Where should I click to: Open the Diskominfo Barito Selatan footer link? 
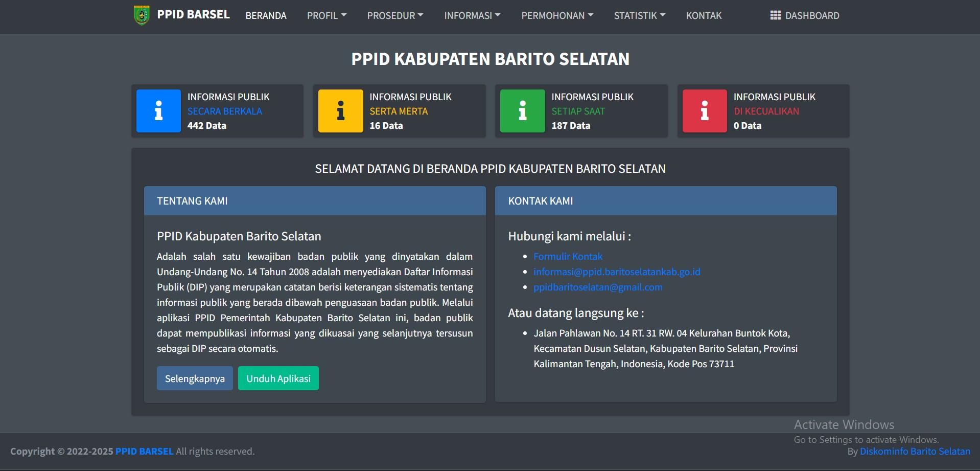pyautogui.click(x=915, y=451)
